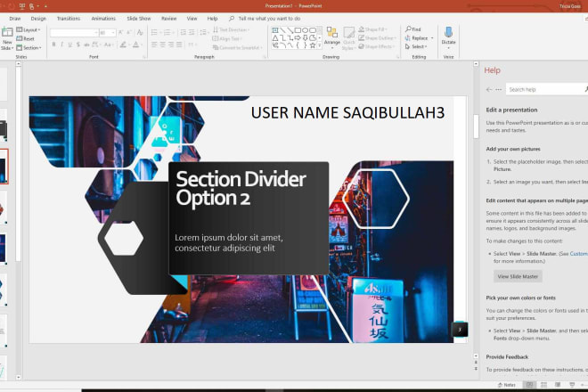Screen dimensions: 588x392
Task: Center the text
Action: (x=162, y=45)
